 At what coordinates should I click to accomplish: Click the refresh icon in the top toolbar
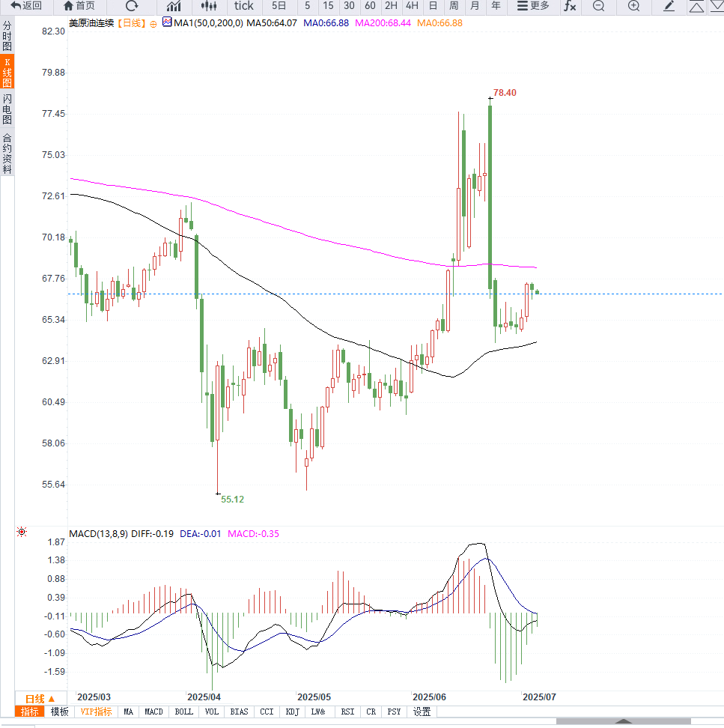pyautogui.click(x=132, y=6)
